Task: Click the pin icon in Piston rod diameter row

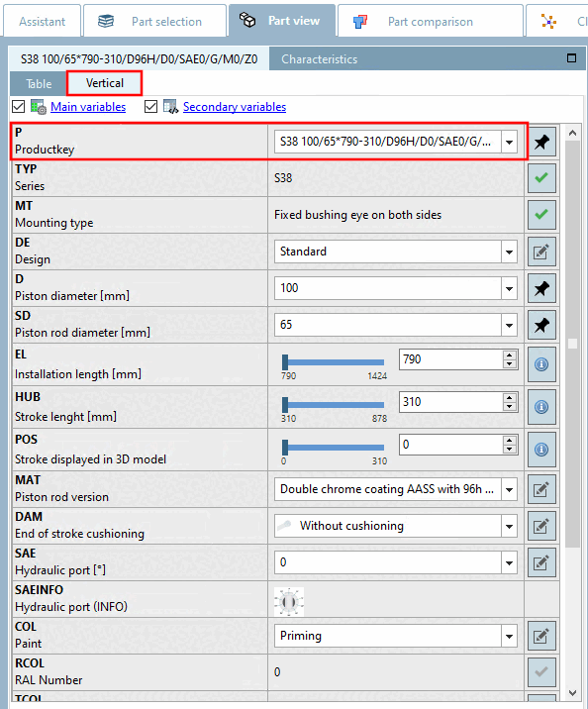Action: click(x=541, y=325)
